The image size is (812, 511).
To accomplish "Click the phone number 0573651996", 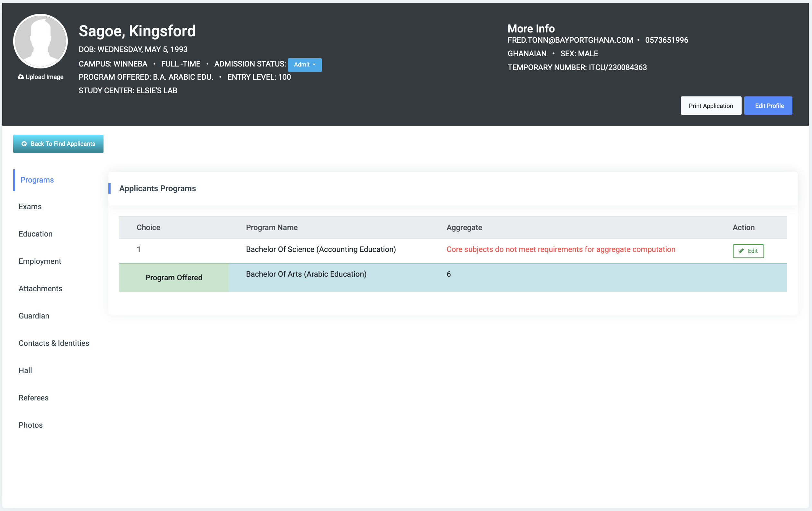I will point(666,40).
